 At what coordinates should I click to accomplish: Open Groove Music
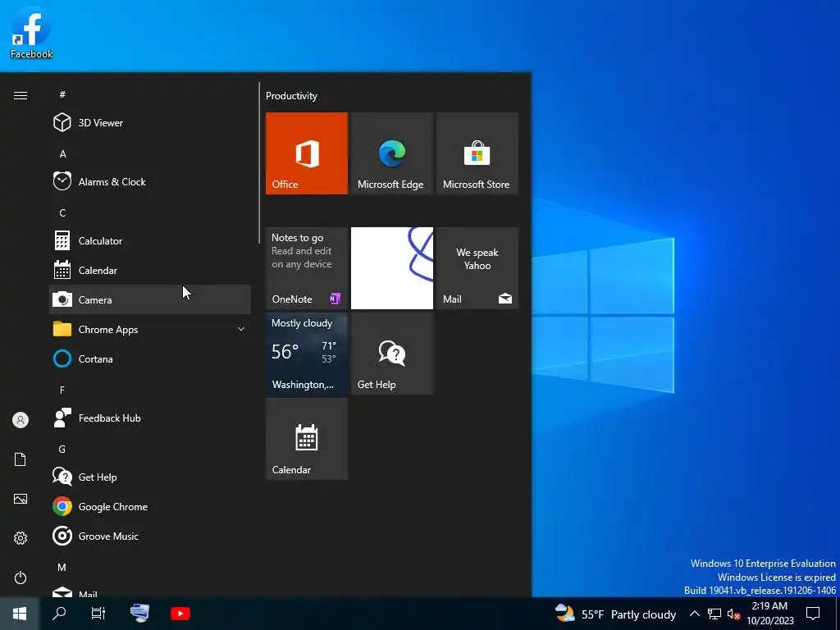(x=150, y=536)
